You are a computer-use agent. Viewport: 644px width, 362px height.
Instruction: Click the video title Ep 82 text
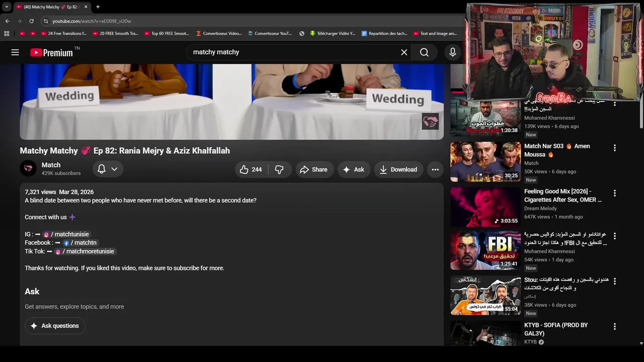click(125, 150)
